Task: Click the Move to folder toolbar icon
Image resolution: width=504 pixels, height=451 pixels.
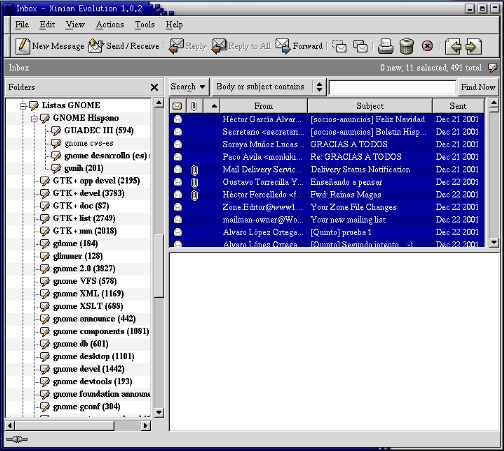Action: tap(340, 46)
